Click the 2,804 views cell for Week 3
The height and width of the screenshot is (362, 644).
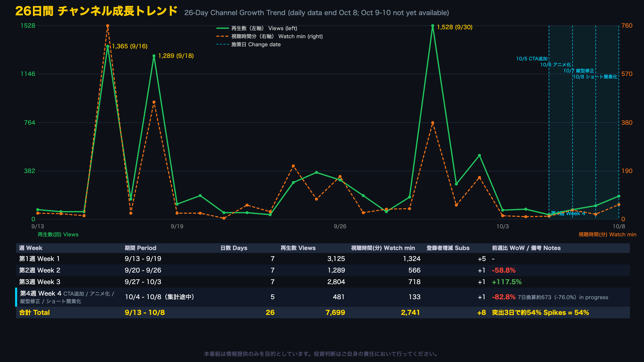336,282
